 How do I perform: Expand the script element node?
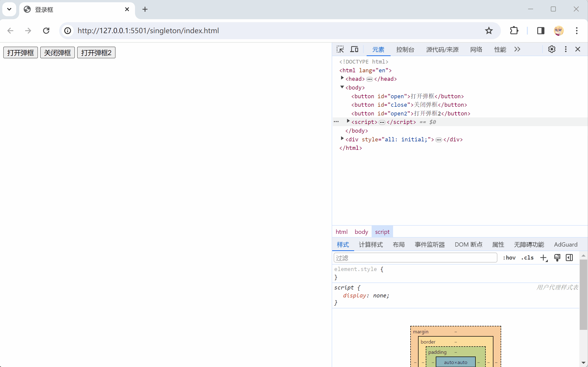(348, 121)
